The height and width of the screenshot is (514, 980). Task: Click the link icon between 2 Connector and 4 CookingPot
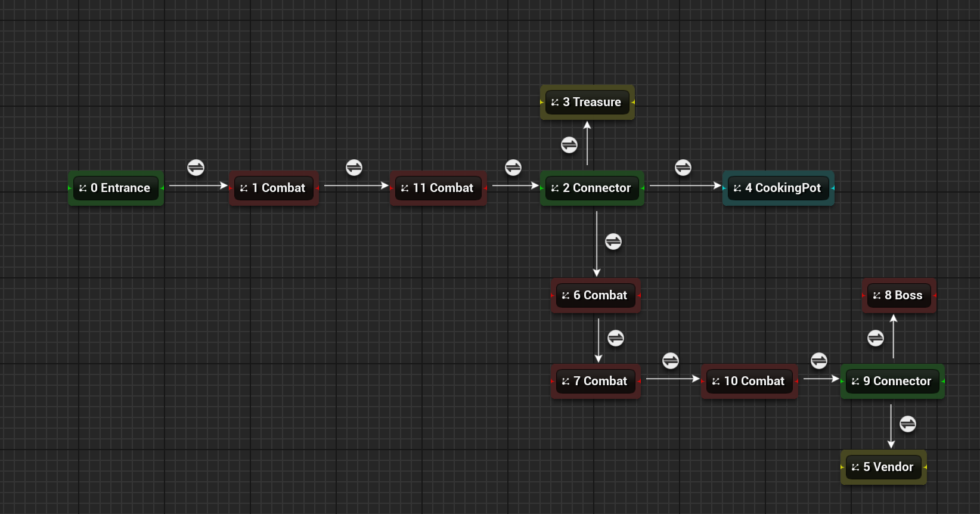tap(683, 168)
